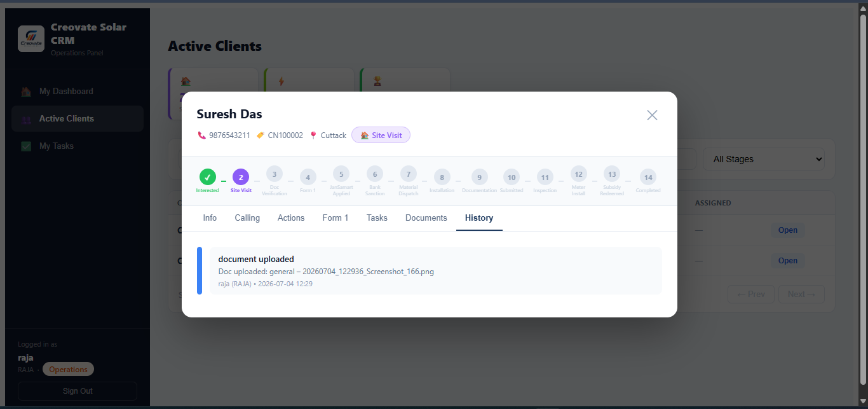
Task: Click the ASSIGNED column header
Action: click(713, 204)
